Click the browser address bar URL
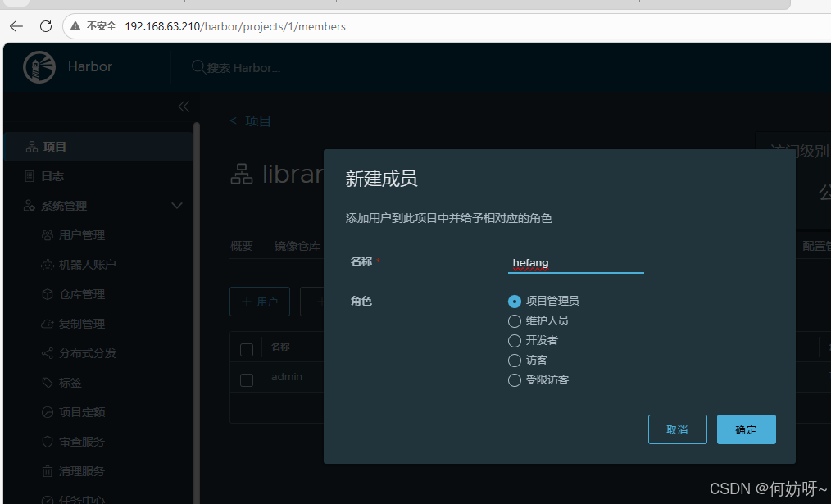 click(x=235, y=26)
